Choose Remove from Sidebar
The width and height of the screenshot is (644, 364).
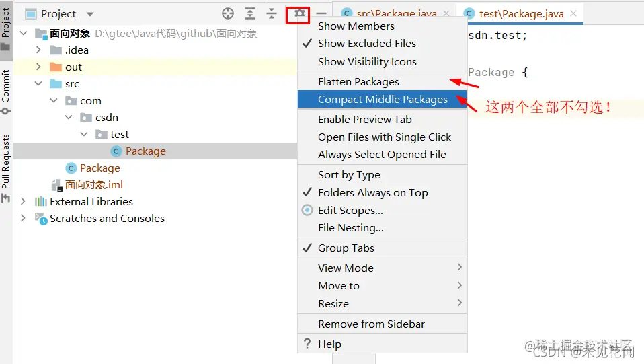pyautogui.click(x=383, y=324)
